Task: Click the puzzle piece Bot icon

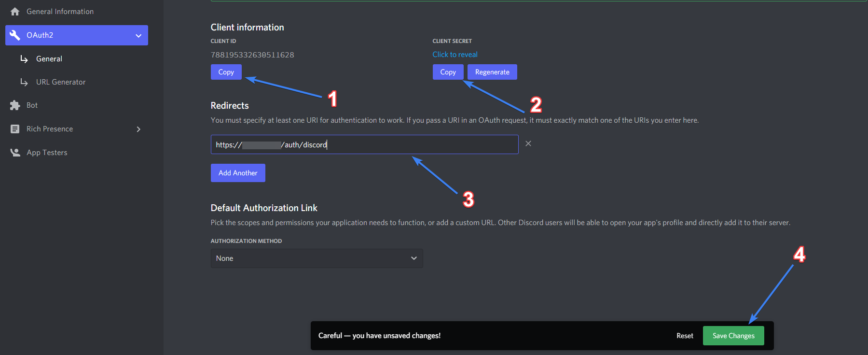Action: (x=15, y=105)
